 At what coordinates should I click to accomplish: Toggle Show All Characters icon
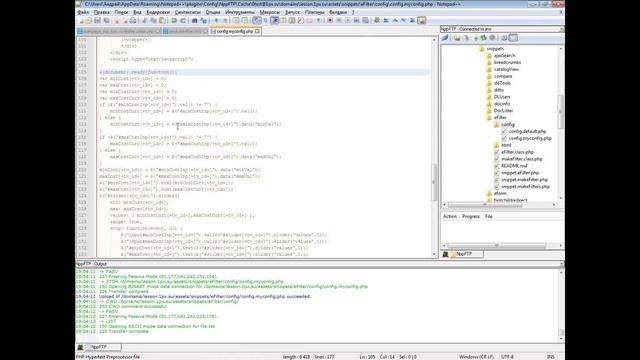click(x=265, y=20)
